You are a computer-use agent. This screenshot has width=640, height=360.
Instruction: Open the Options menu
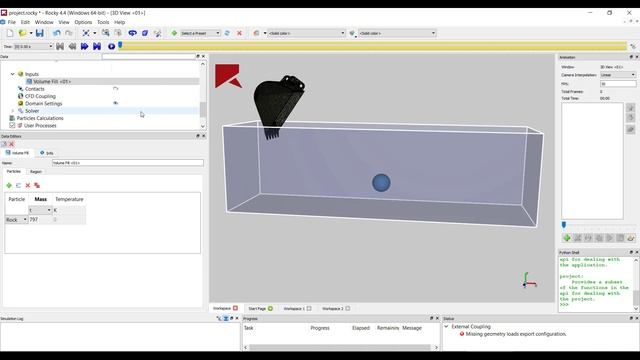pos(83,22)
